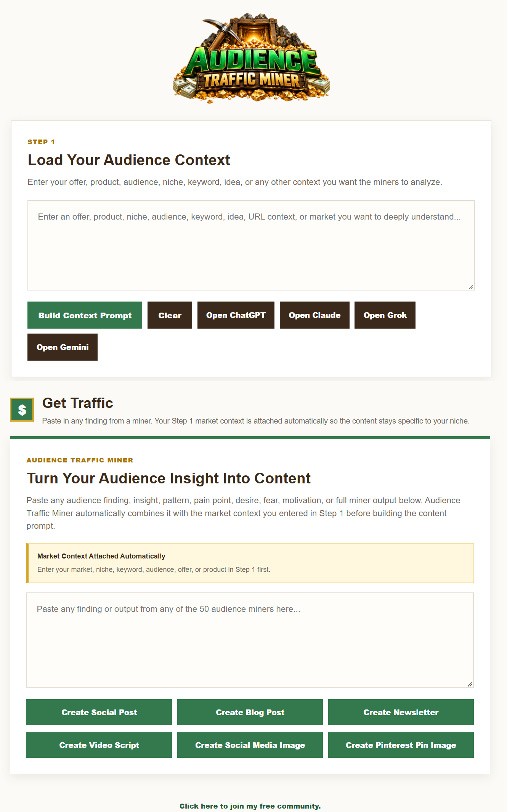This screenshot has height=812, width=507.
Task: Click the 'Paste in any finding from a miner' description
Action: click(256, 421)
